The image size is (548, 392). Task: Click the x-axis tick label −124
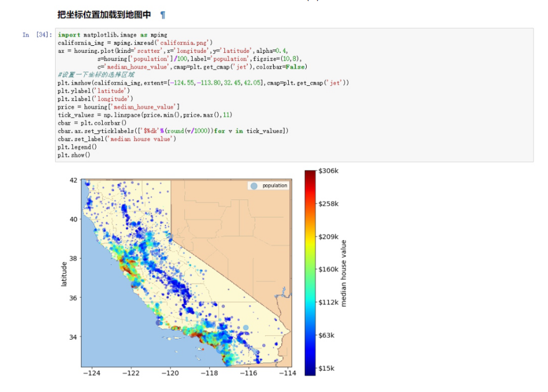(92, 373)
